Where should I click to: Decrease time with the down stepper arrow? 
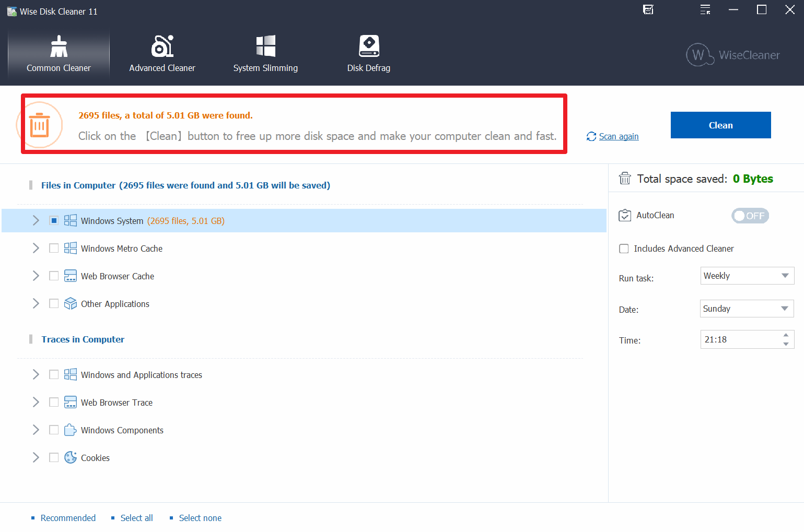786,344
